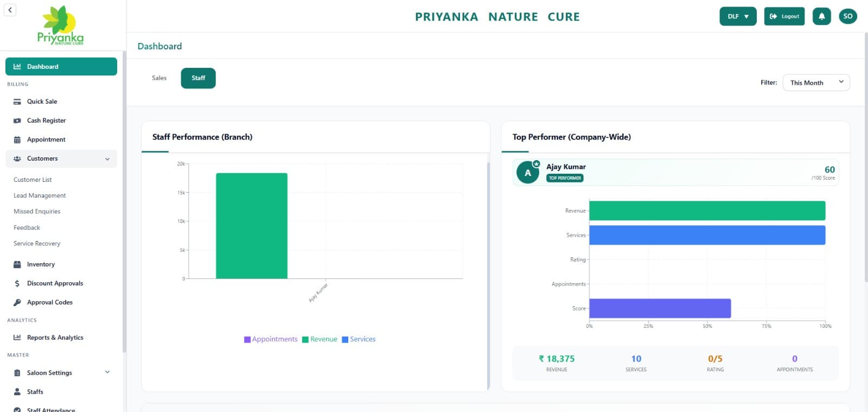Switch to the Sales tab
The height and width of the screenshot is (412, 868).
point(159,78)
